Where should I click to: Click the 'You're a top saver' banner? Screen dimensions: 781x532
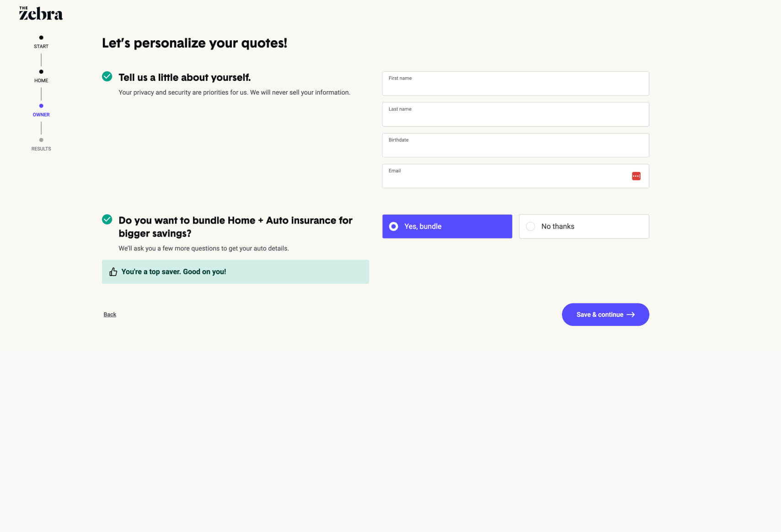point(235,272)
